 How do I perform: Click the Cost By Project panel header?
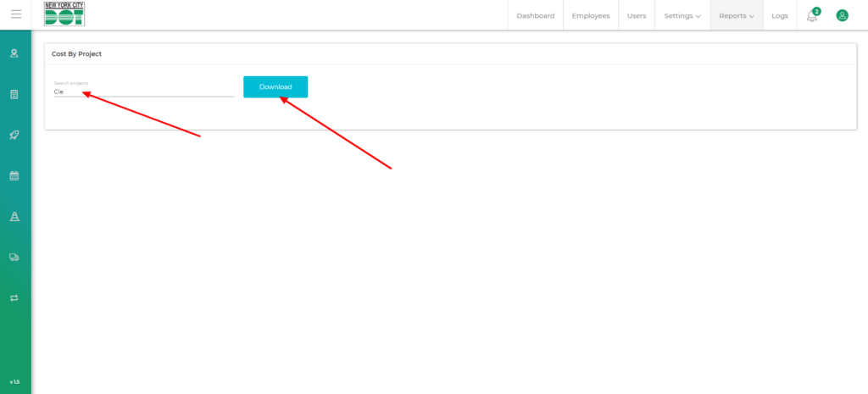77,54
